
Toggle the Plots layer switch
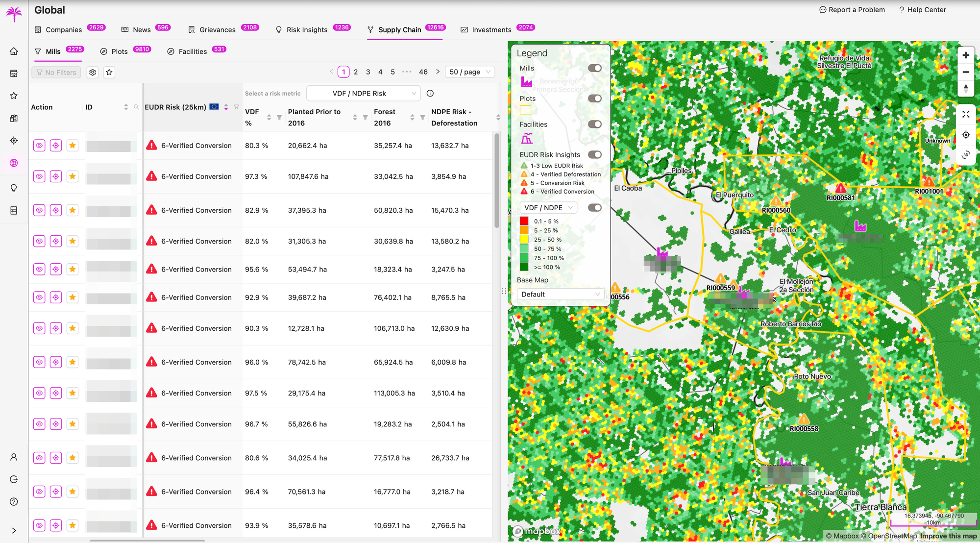point(595,99)
